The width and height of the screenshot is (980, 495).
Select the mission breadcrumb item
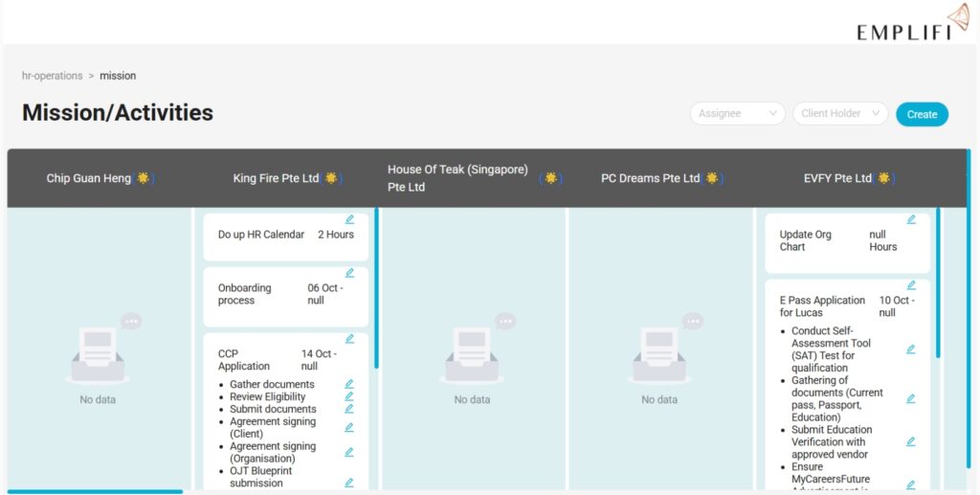point(118,76)
